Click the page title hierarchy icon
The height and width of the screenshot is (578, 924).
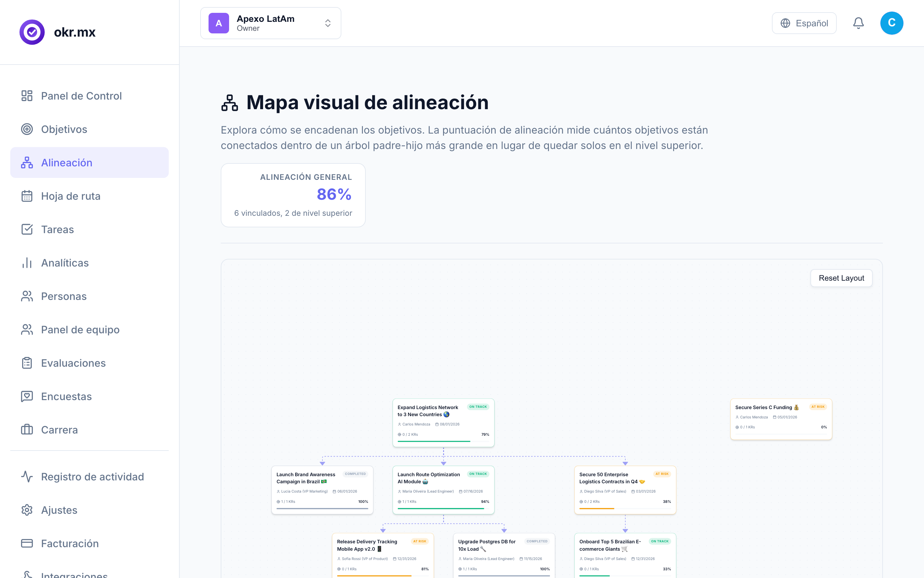(x=229, y=103)
